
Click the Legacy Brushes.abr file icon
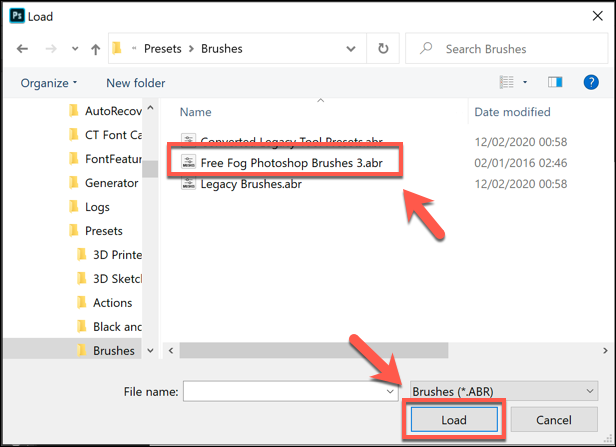188,183
